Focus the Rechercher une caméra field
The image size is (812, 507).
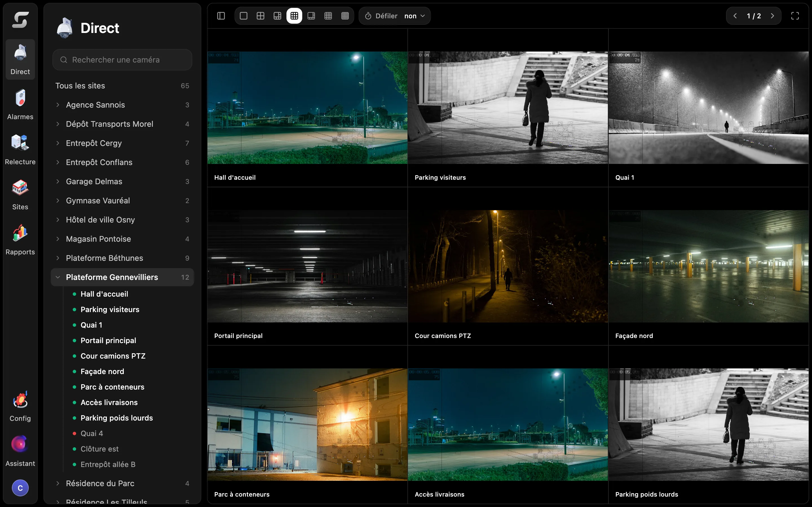[x=122, y=60]
